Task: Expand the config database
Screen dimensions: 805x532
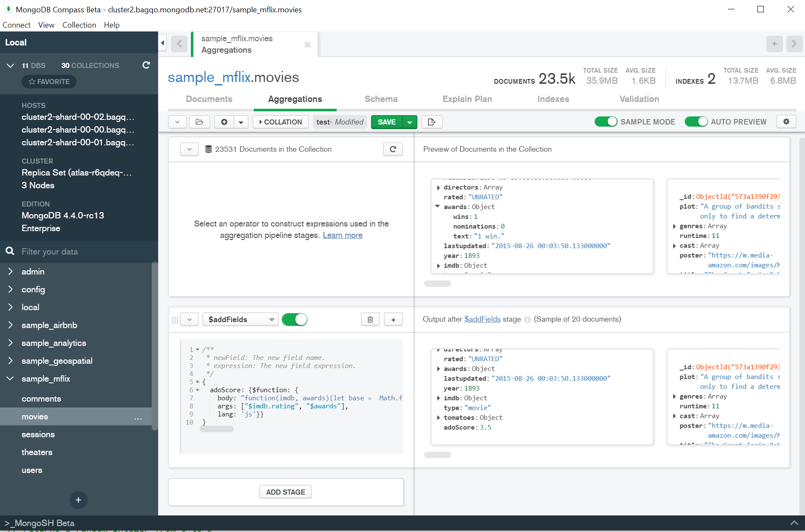Action: (x=11, y=289)
